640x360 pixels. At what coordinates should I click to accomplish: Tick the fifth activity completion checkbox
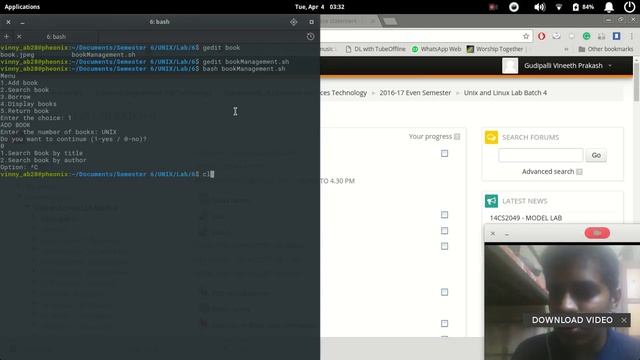click(x=444, y=292)
